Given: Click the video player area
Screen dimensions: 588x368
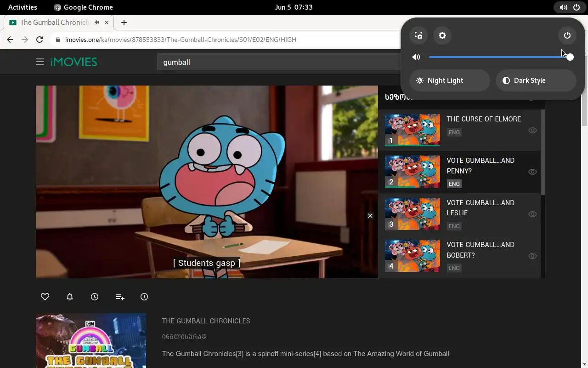Looking at the screenshot, I should point(207,182).
